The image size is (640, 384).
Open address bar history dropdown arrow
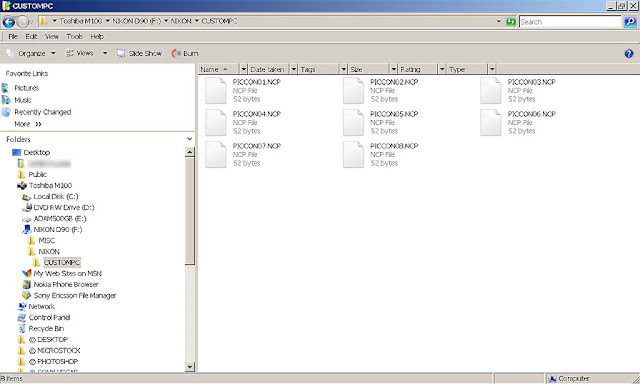click(x=499, y=21)
